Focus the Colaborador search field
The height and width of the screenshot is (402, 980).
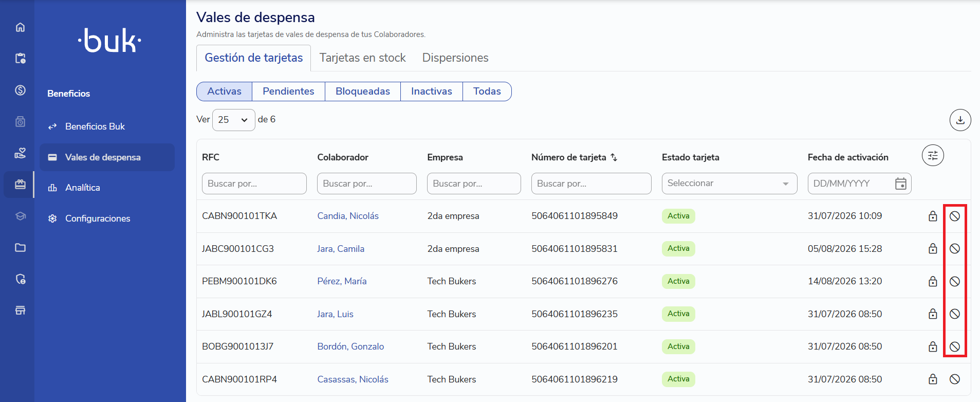click(x=367, y=184)
